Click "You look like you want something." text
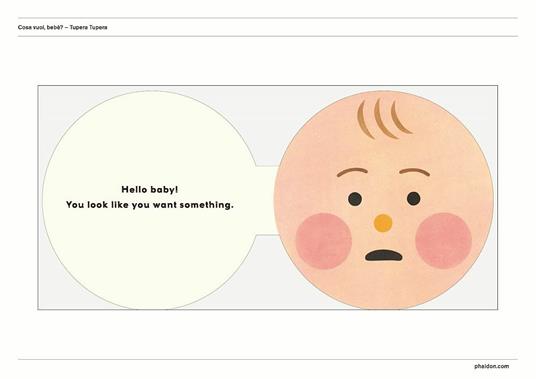 (150, 205)
